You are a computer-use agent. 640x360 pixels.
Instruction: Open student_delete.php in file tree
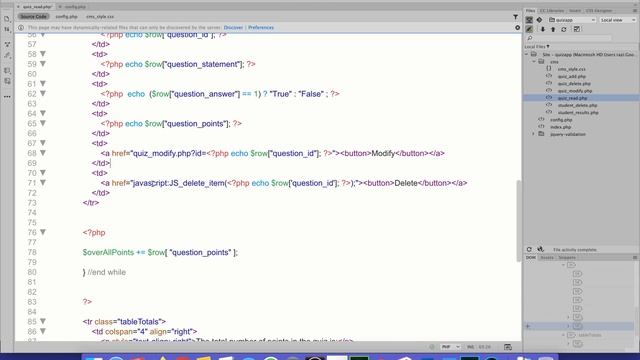pos(577,105)
